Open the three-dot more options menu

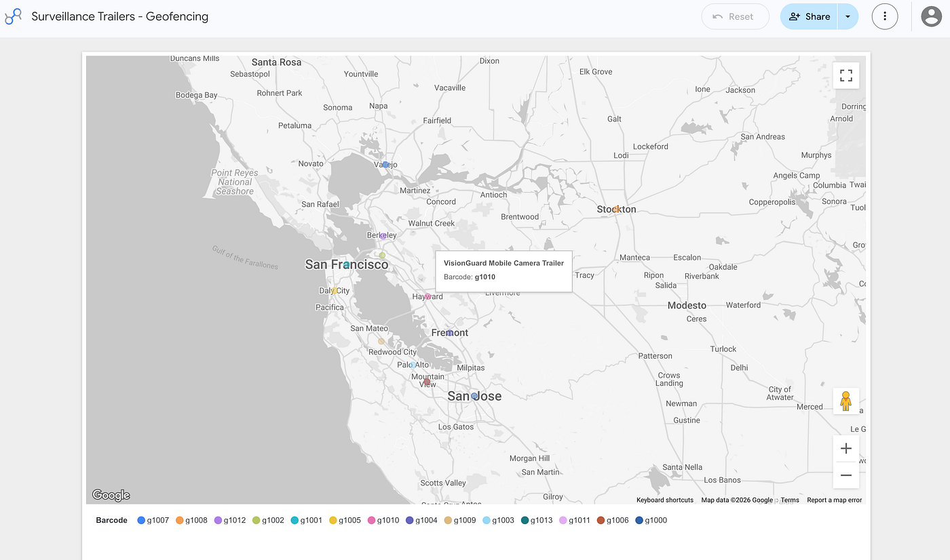(x=885, y=16)
